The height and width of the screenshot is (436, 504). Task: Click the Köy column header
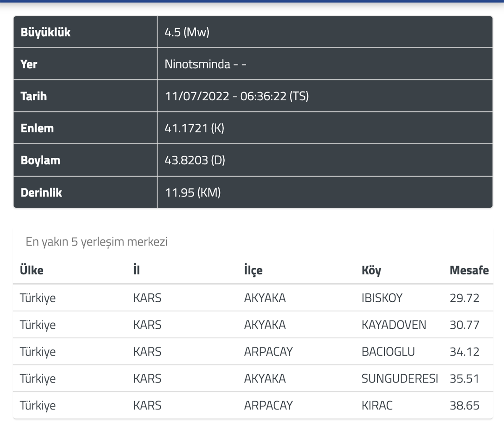[x=371, y=270]
